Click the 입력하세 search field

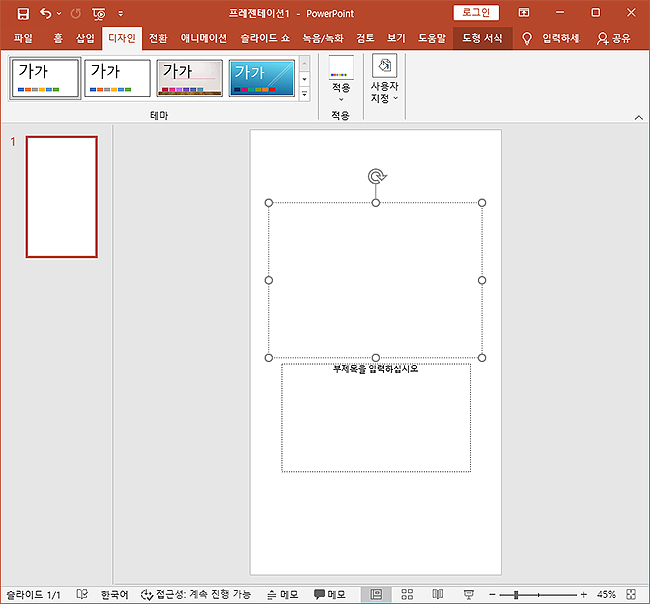pyautogui.click(x=561, y=39)
